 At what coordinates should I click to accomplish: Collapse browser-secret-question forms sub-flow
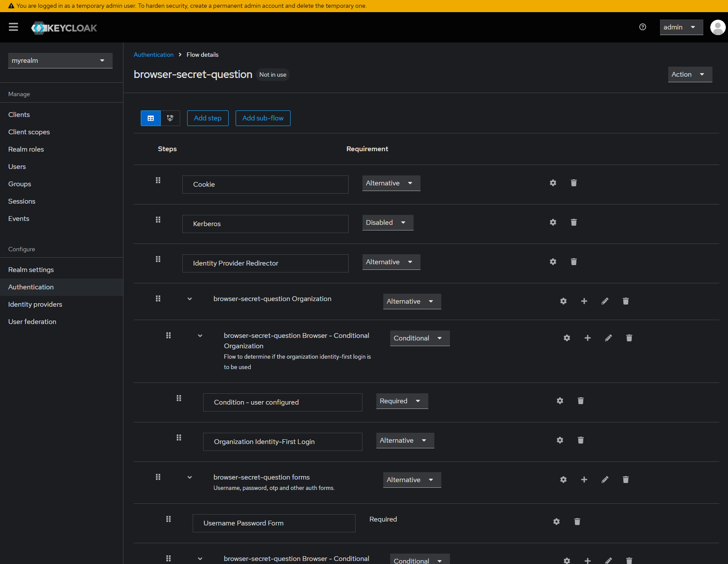click(x=190, y=477)
